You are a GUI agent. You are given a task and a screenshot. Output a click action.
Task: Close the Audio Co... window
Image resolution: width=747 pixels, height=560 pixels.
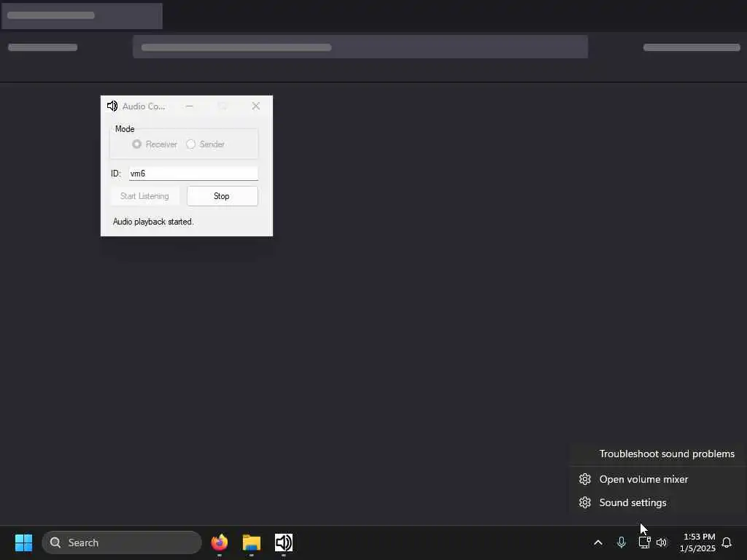pyautogui.click(x=256, y=106)
